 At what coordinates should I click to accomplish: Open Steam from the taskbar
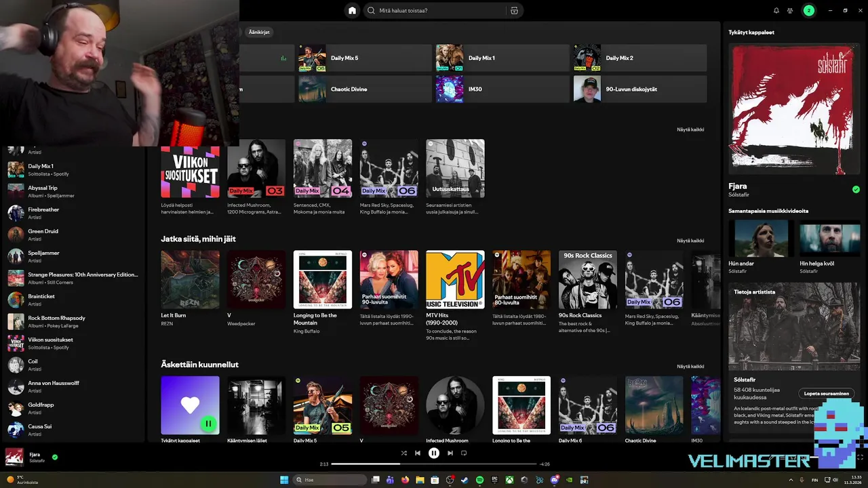point(465,480)
